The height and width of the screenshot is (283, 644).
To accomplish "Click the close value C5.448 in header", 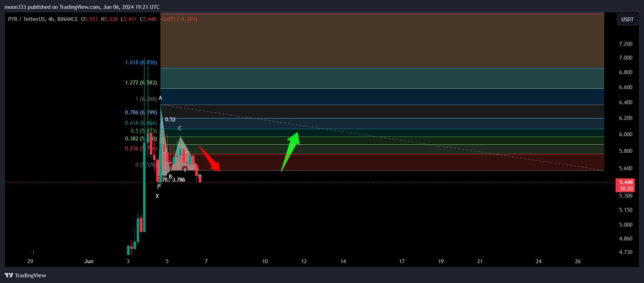I will 148,19.
